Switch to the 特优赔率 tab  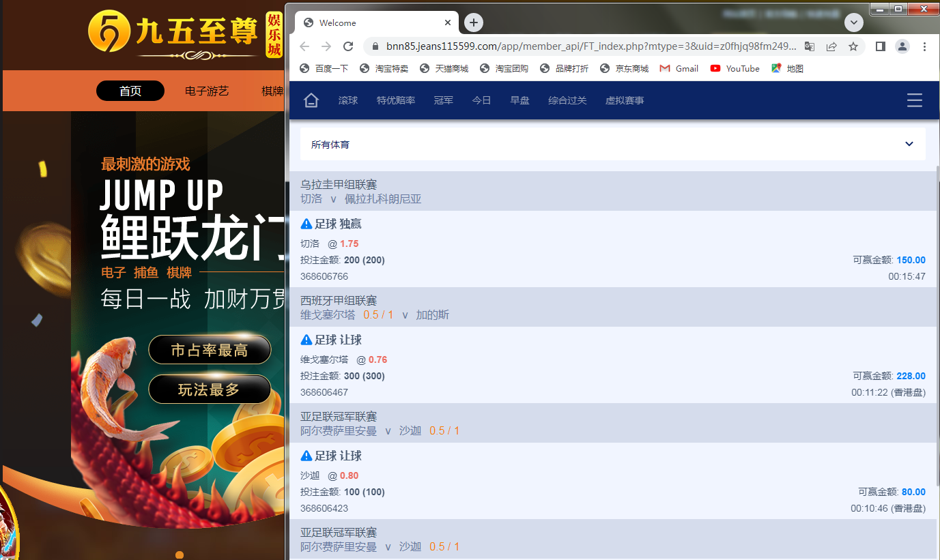pos(396,100)
